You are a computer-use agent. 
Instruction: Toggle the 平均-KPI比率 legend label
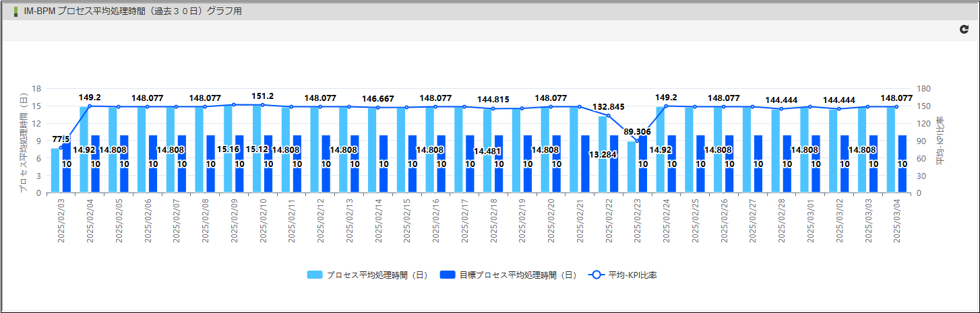(632, 275)
